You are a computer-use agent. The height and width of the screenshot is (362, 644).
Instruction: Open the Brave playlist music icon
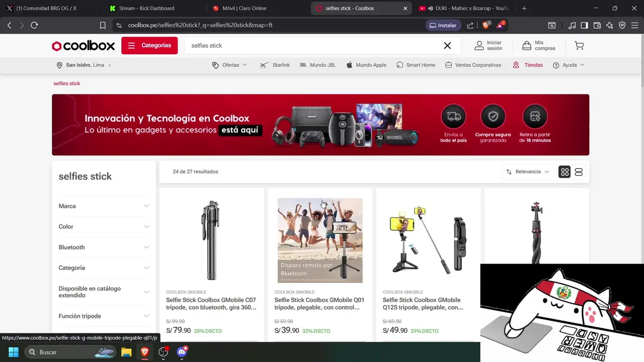tap(572, 25)
